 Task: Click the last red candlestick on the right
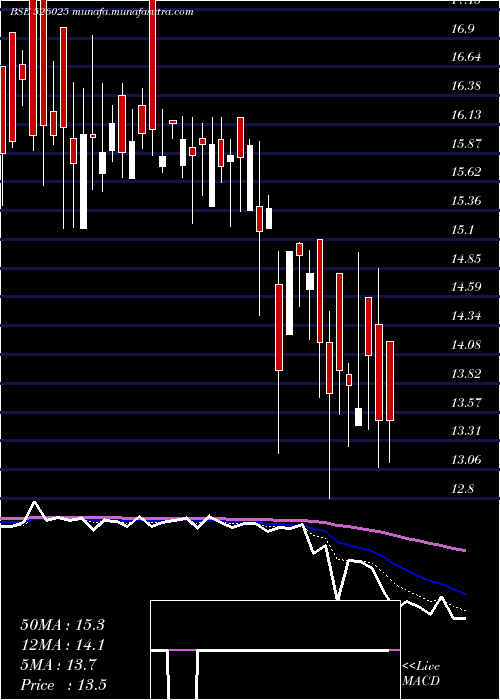pyautogui.click(x=390, y=381)
